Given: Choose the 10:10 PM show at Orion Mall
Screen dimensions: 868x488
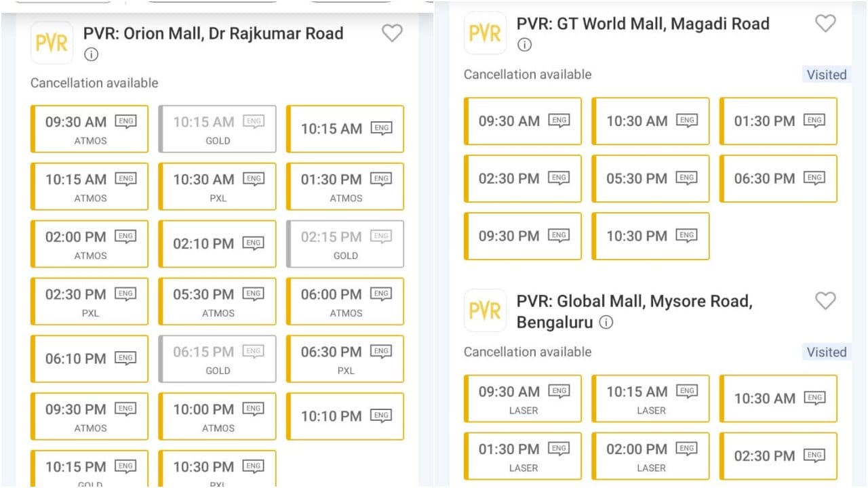Looking at the screenshot, I should (x=345, y=417).
